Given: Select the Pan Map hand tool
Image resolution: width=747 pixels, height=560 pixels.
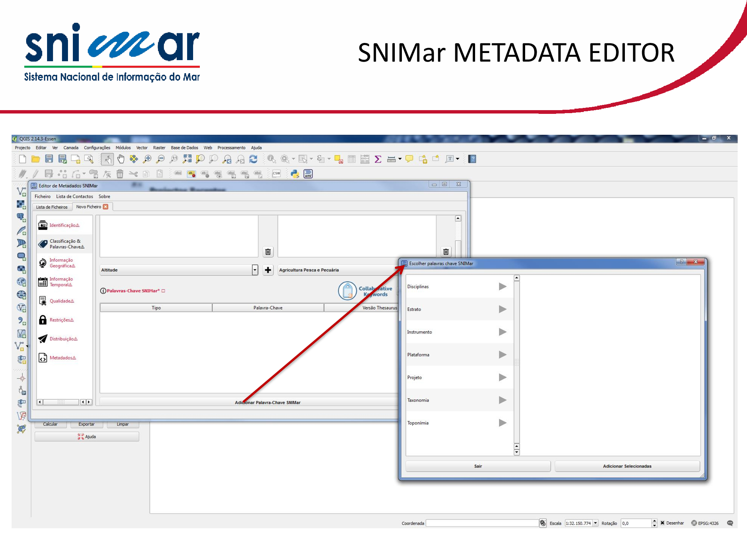Looking at the screenshot, I should coord(121,159).
